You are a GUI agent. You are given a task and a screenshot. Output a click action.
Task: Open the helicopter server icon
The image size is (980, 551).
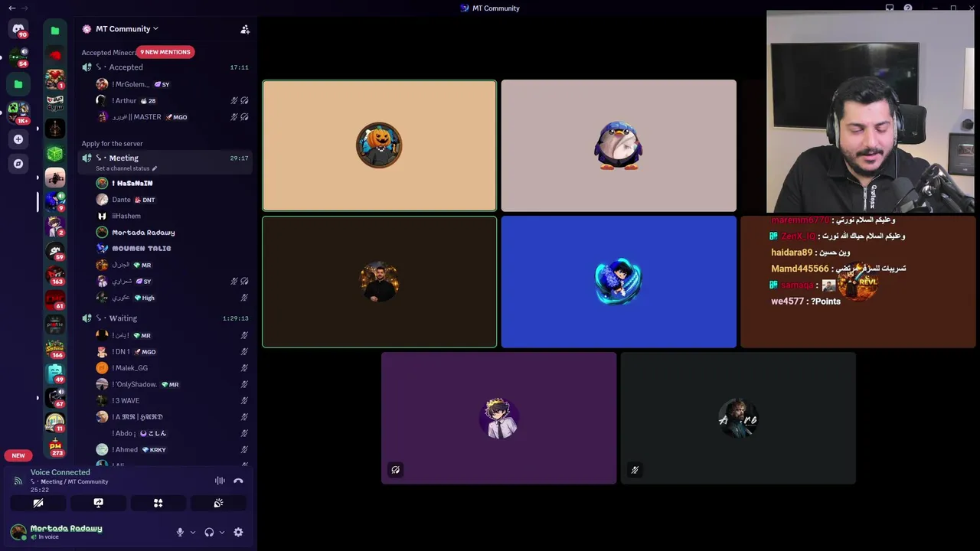[55, 178]
